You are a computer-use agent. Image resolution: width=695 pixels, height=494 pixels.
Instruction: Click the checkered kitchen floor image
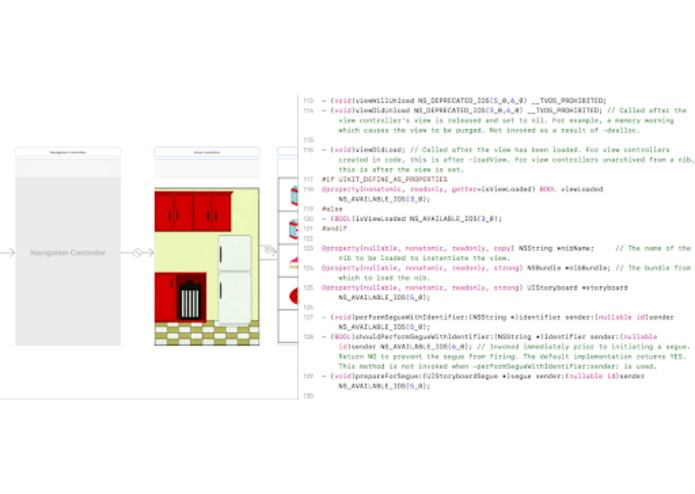tap(207, 334)
